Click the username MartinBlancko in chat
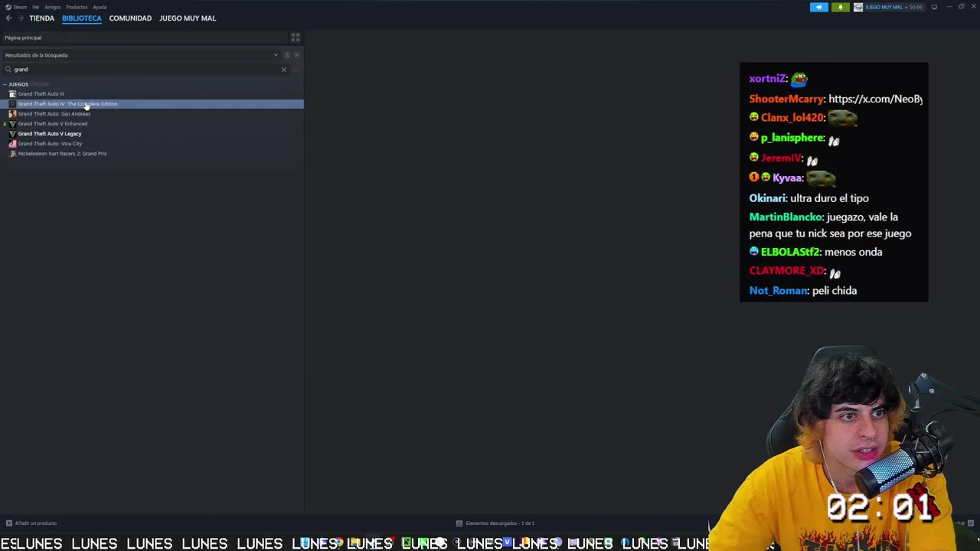Image resolution: width=980 pixels, height=551 pixels. pos(785,217)
